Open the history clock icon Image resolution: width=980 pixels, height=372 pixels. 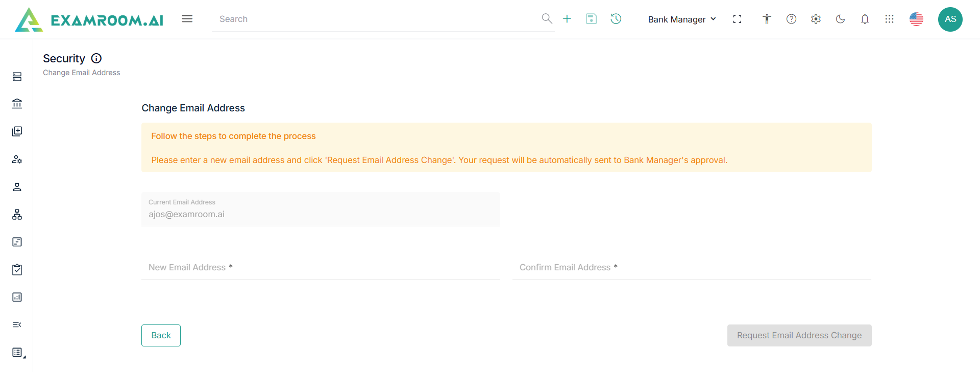(616, 19)
